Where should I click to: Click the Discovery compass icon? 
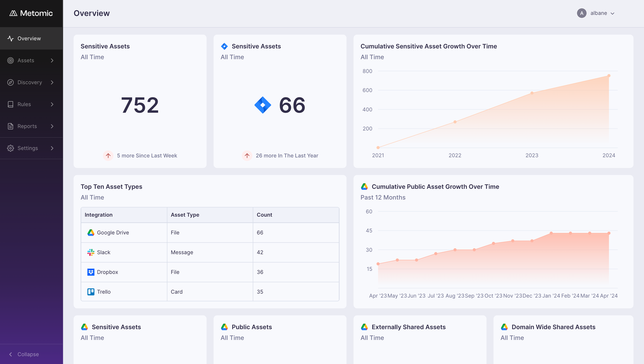pyautogui.click(x=10, y=82)
